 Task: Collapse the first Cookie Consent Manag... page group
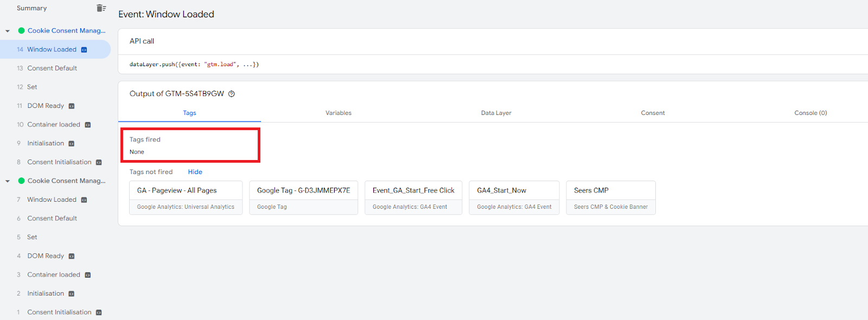point(8,31)
